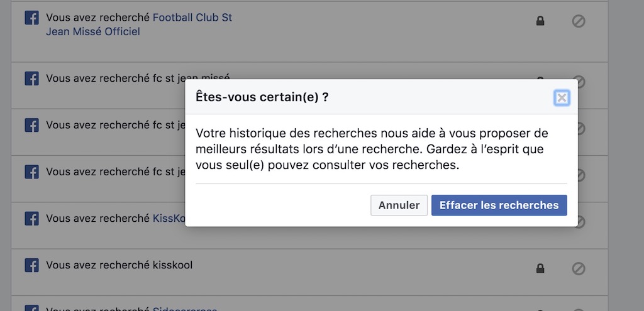Click 'Vous avez recherché kisskool' text
Screen dimensions: 644x311
tap(119, 265)
